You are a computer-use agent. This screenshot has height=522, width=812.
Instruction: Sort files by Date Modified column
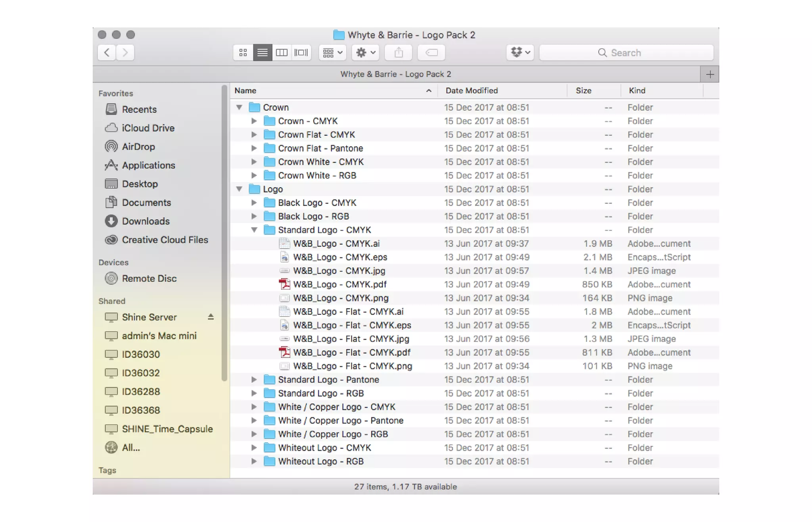pos(471,91)
